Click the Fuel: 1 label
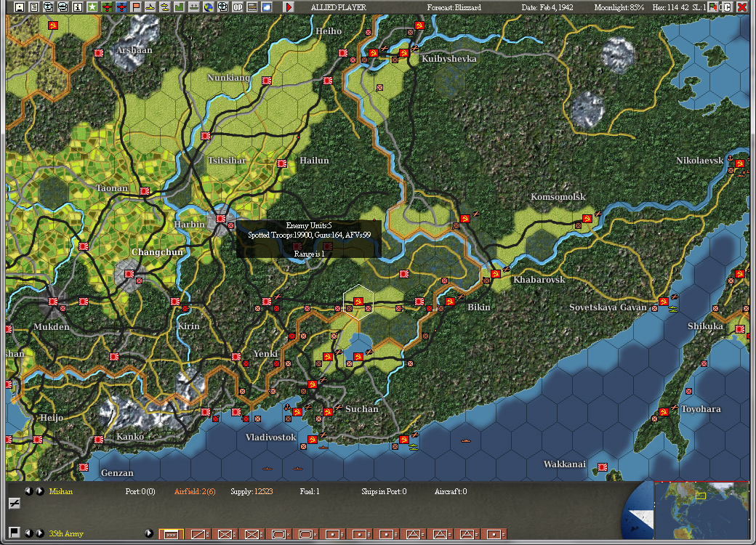Viewport: 756px width, 545px height. pos(310,491)
